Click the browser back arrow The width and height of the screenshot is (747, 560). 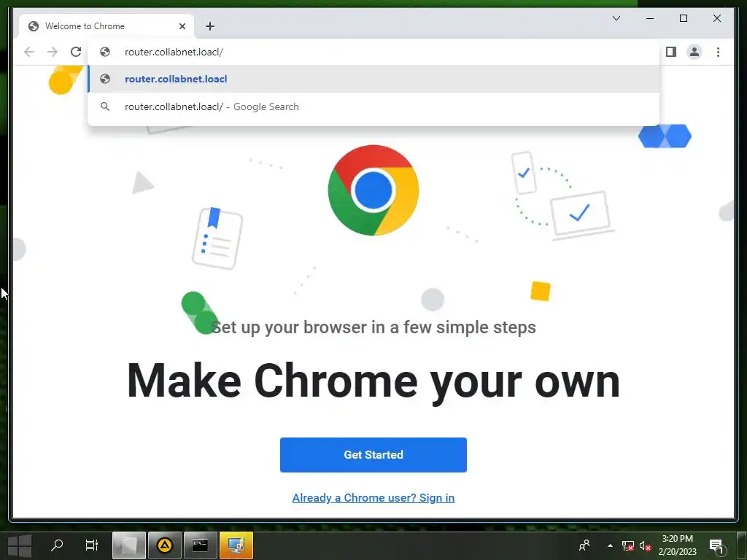[29, 52]
